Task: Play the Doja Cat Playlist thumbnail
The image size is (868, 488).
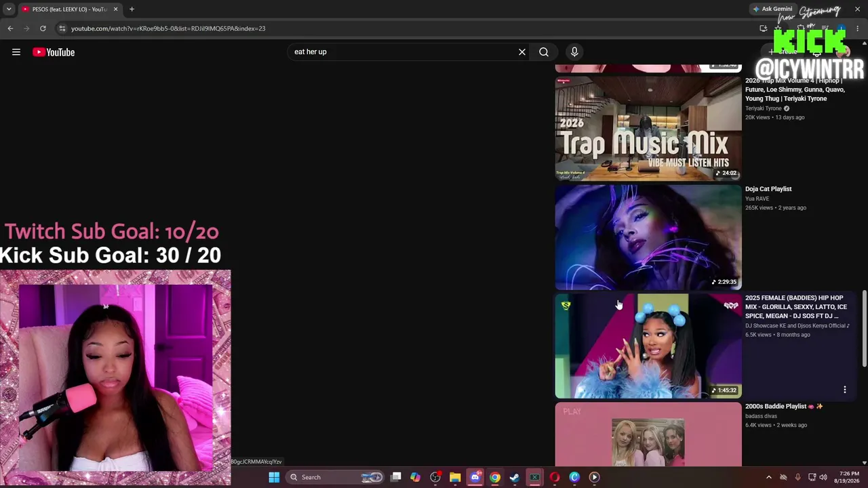Action: click(648, 237)
